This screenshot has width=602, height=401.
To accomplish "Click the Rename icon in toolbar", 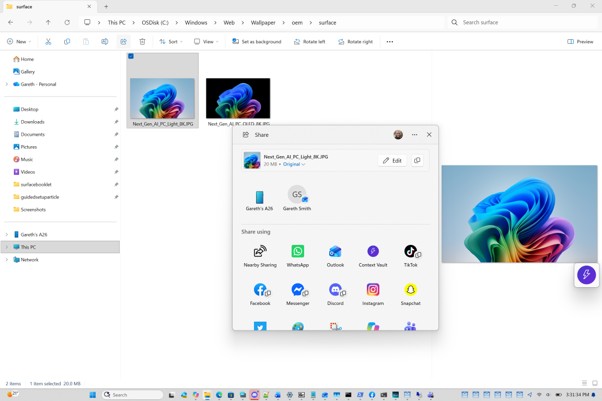I will pos(104,41).
